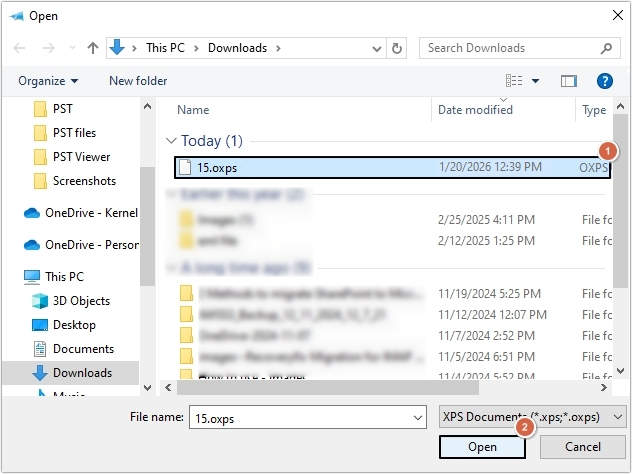Create a New folder
633x475 pixels.
138,81
